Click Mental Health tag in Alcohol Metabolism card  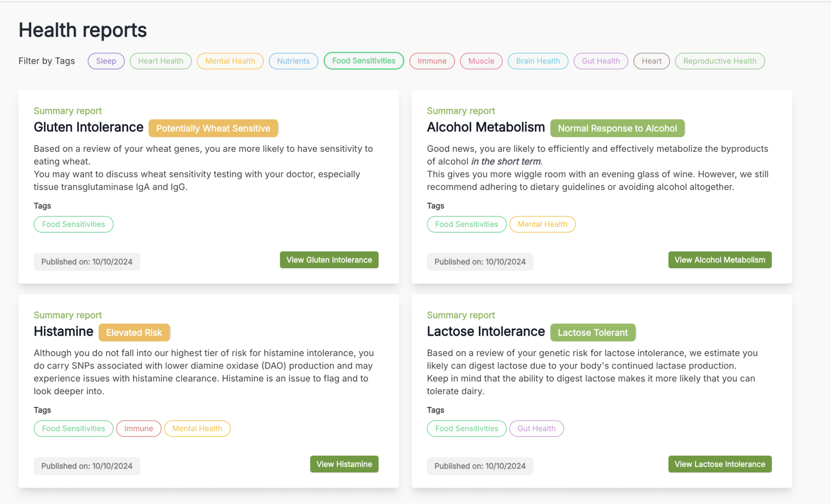pyautogui.click(x=542, y=224)
